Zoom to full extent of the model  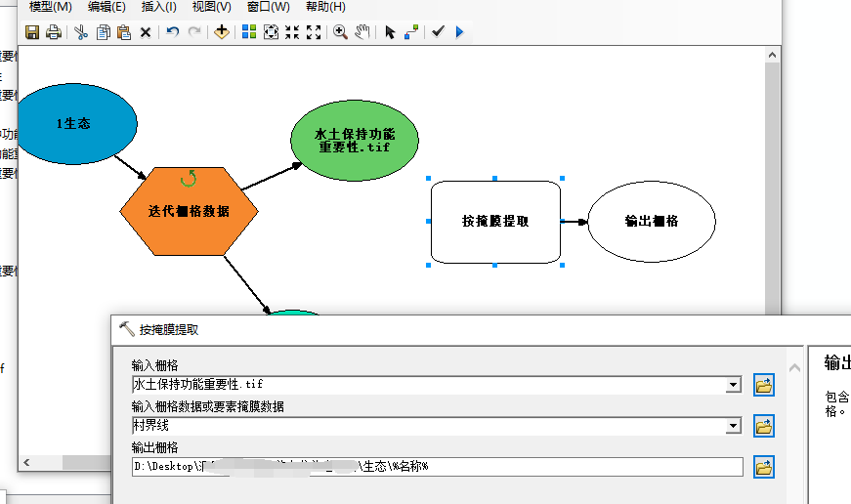[271, 32]
